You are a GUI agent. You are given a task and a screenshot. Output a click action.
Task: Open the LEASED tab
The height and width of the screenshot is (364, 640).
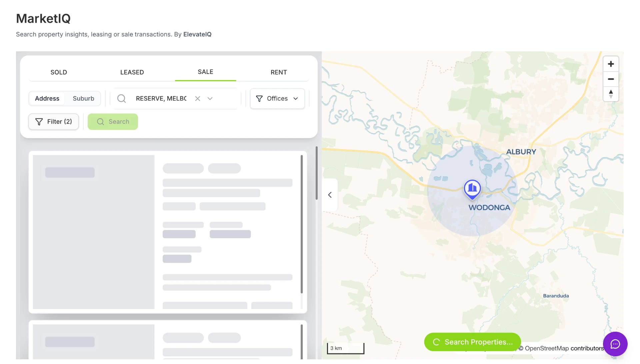click(x=132, y=72)
